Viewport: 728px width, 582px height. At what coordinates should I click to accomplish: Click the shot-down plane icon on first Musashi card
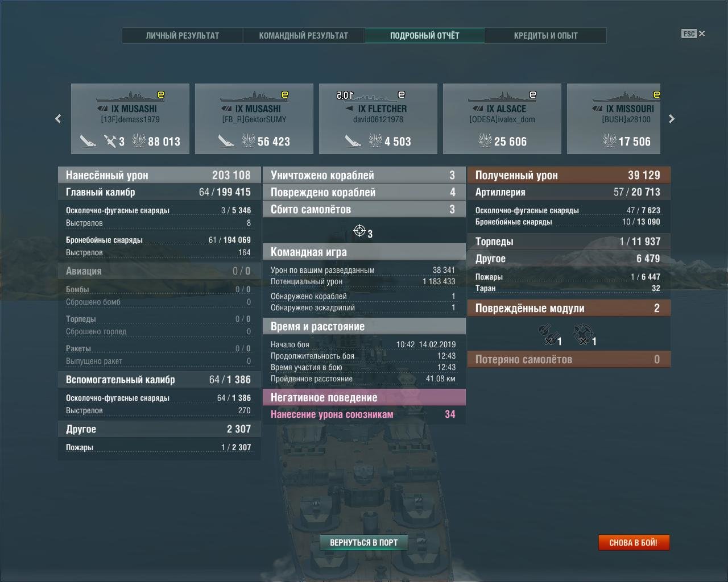click(x=110, y=140)
